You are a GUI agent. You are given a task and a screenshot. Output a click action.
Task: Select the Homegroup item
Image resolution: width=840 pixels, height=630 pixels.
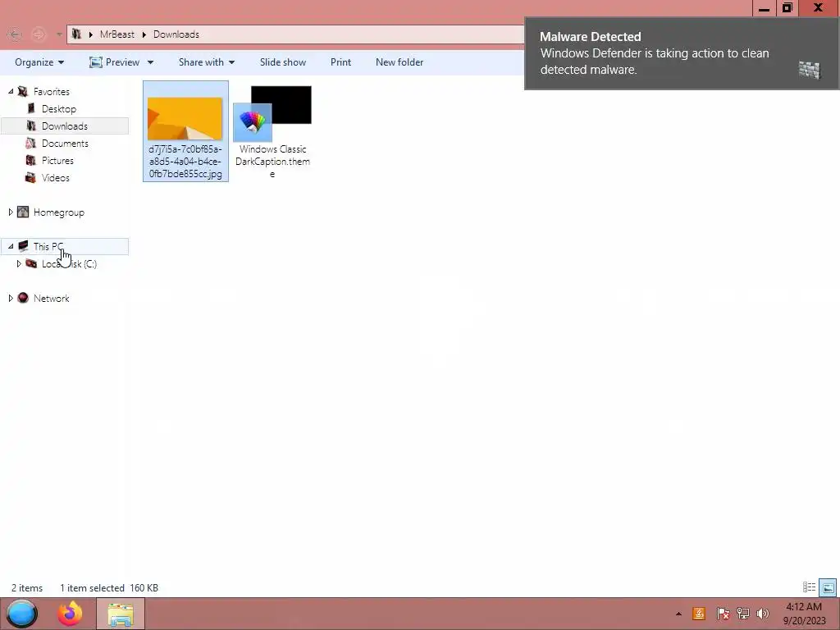click(58, 212)
